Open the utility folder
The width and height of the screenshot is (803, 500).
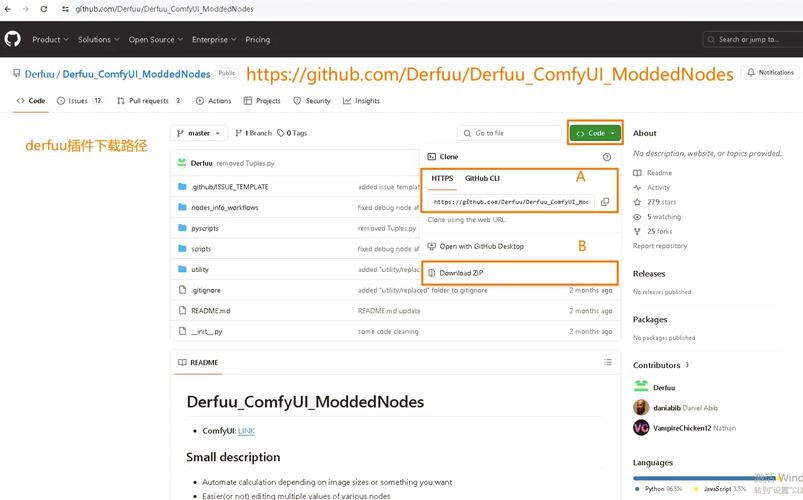click(x=200, y=269)
